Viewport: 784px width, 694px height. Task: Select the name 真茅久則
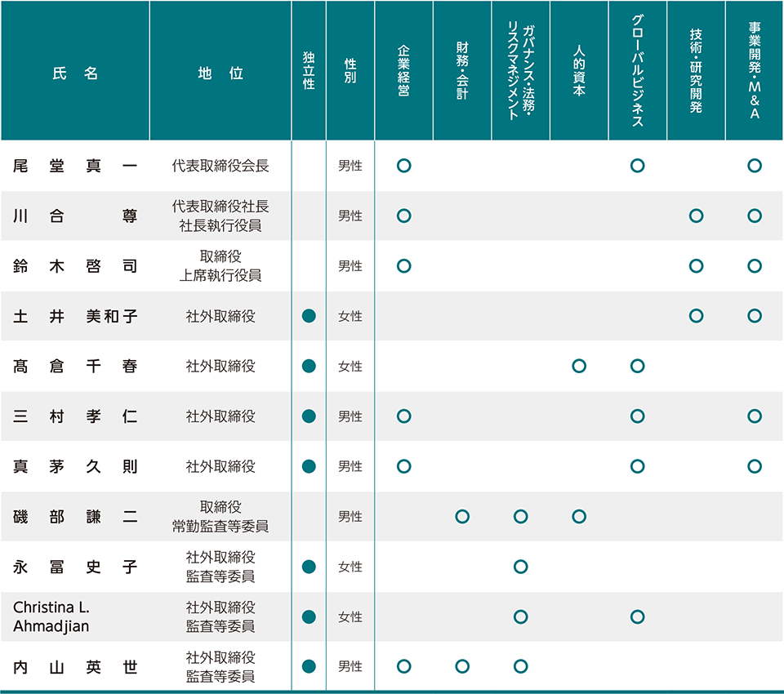[x=75, y=466]
